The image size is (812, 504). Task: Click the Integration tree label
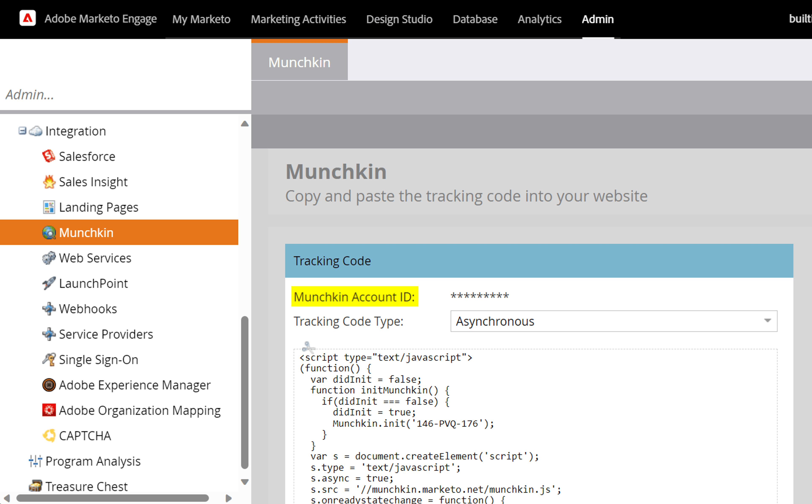pyautogui.click(x=76, y=131)
